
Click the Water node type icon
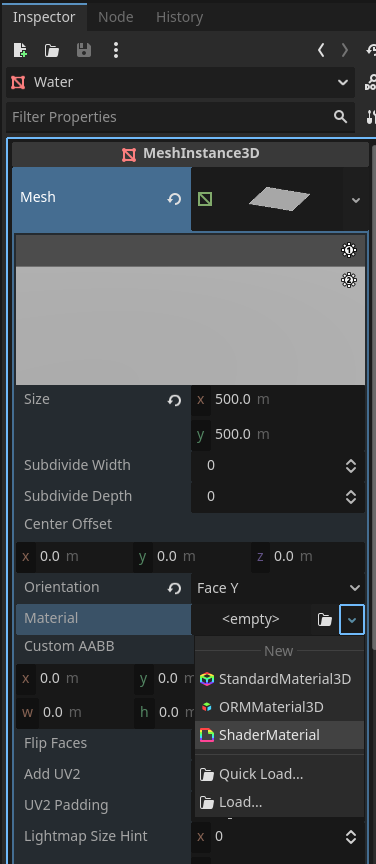click(x=18, y=83)
